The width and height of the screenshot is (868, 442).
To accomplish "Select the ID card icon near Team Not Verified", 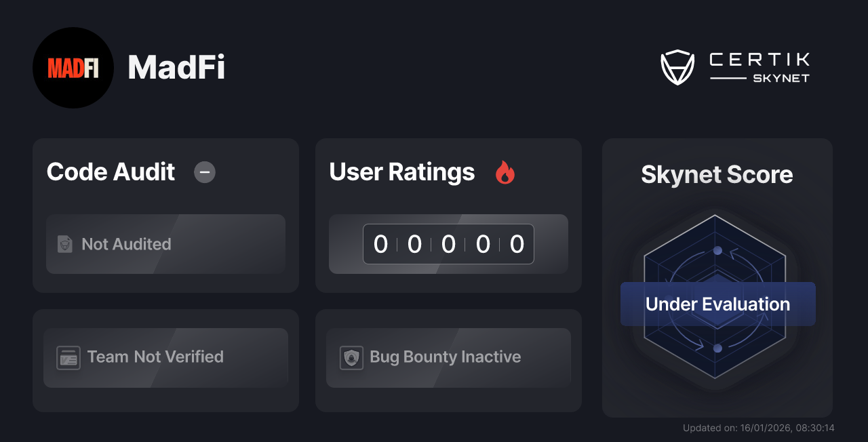I will [68, 357].
